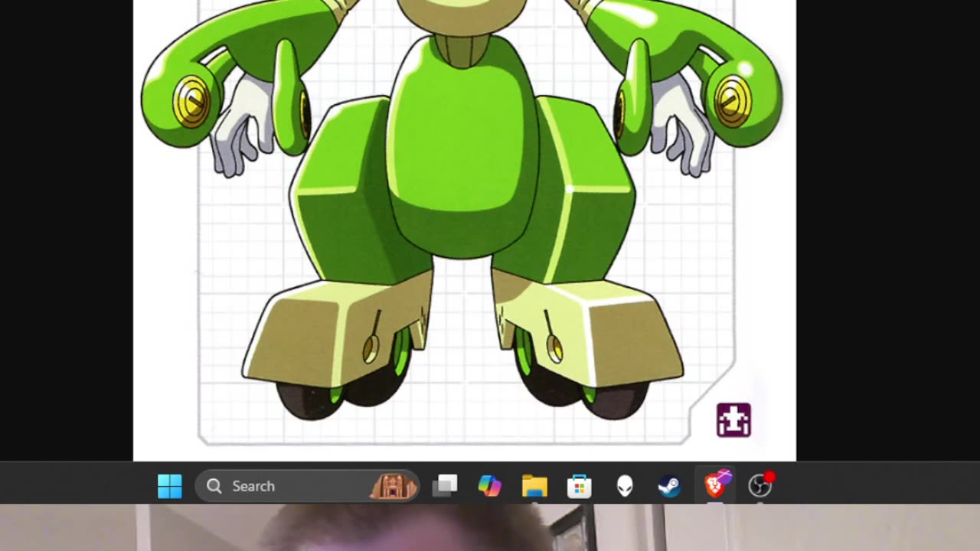Open File Explorer folder icon
This screenshot has width=980, height=551.
[534, 486]
